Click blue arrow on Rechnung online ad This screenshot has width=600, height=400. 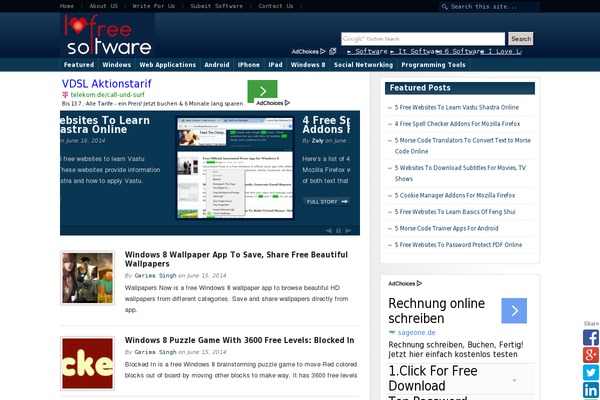514,310
